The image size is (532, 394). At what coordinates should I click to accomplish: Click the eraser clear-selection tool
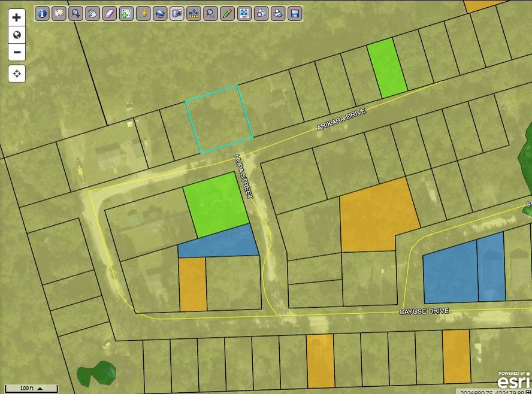[x=109, y=13]
